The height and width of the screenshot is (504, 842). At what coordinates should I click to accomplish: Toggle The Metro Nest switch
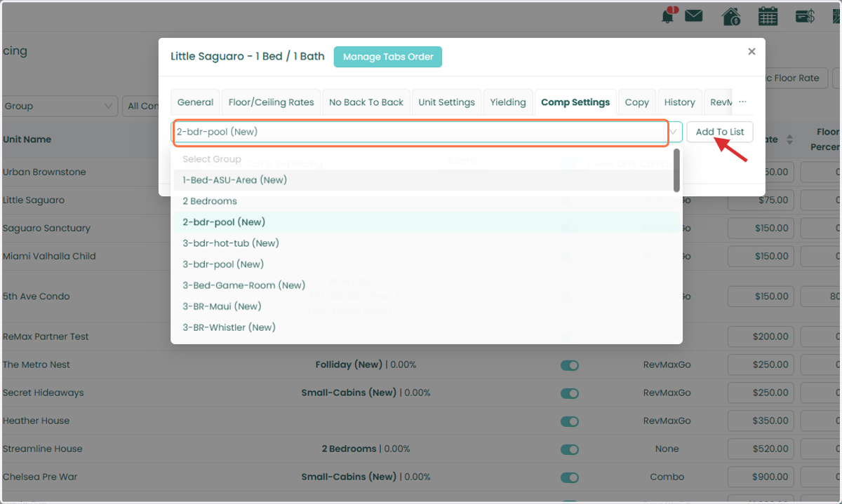(570, 365)
